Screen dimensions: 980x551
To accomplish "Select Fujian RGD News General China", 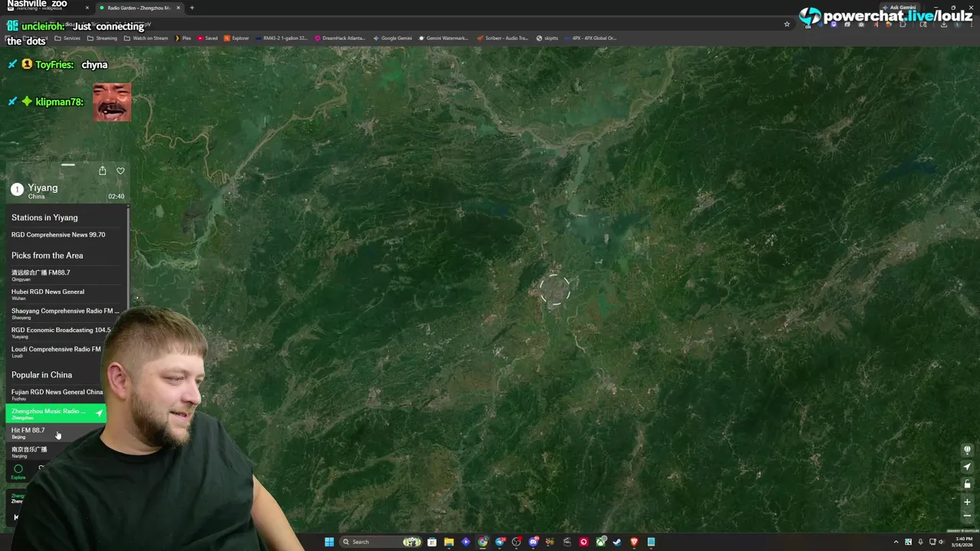I will 57,395.
